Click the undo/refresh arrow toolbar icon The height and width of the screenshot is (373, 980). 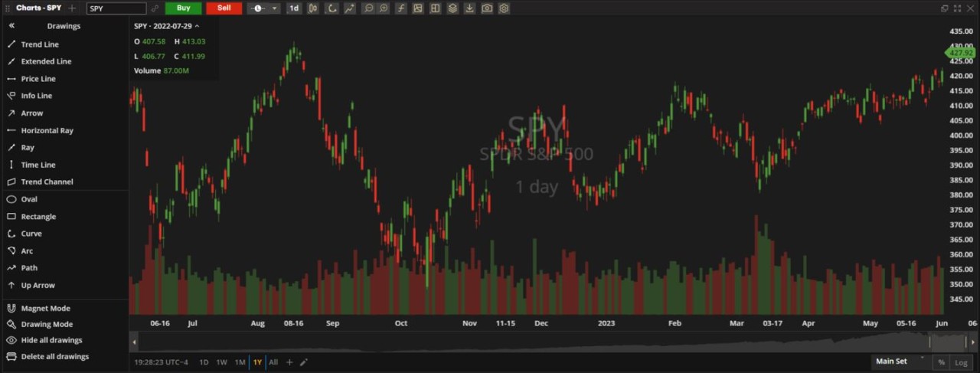pos(332,8)
